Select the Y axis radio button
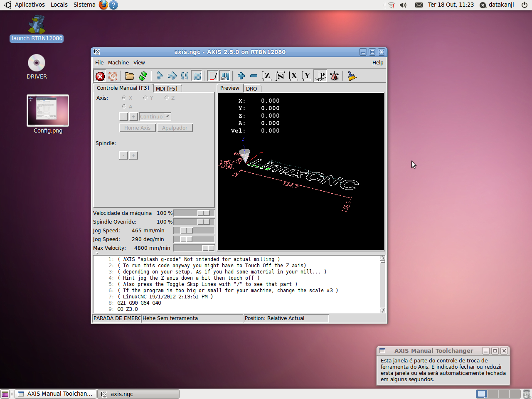 pyautogui.click(x=145, y=98)
